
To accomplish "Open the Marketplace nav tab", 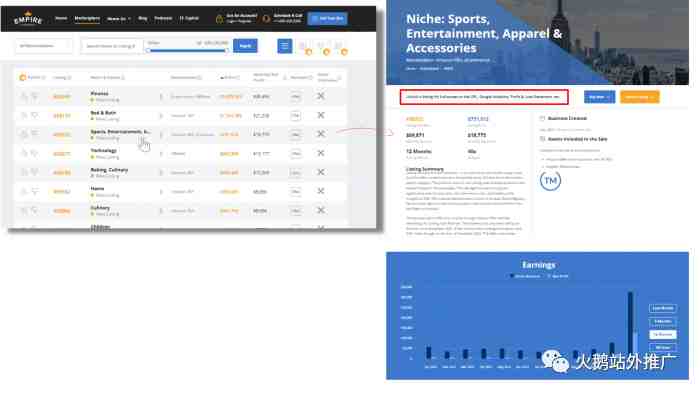I will click(87, 18).
